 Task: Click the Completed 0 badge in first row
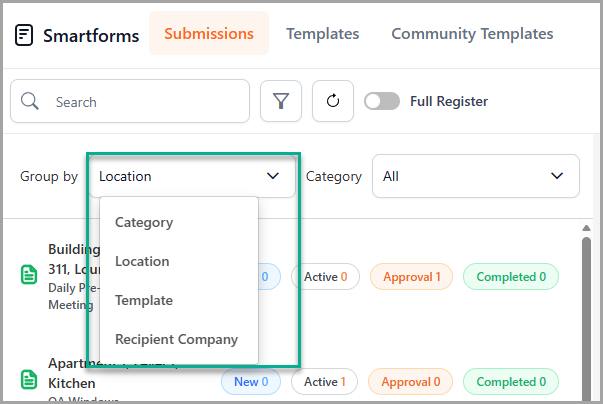click(x=510, y=277)
